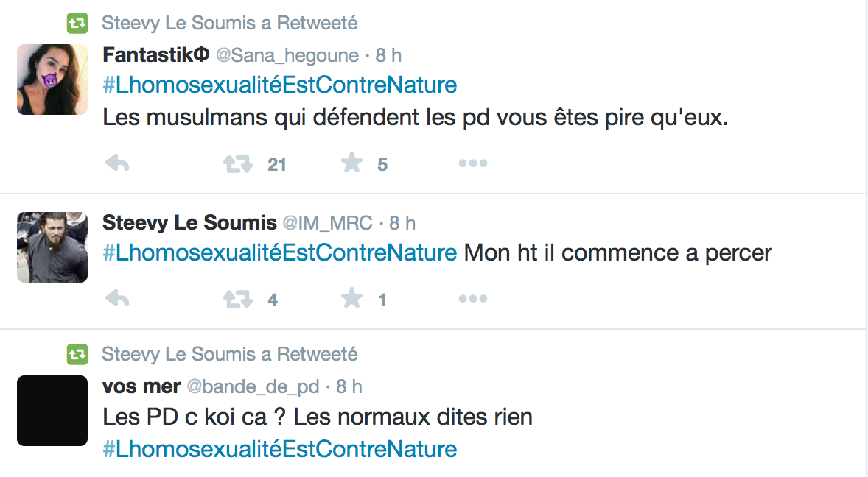This screenshot has width=868, height=477.
Task: Open more options on Steevy Le Soumis tweet
Action: 472,299
